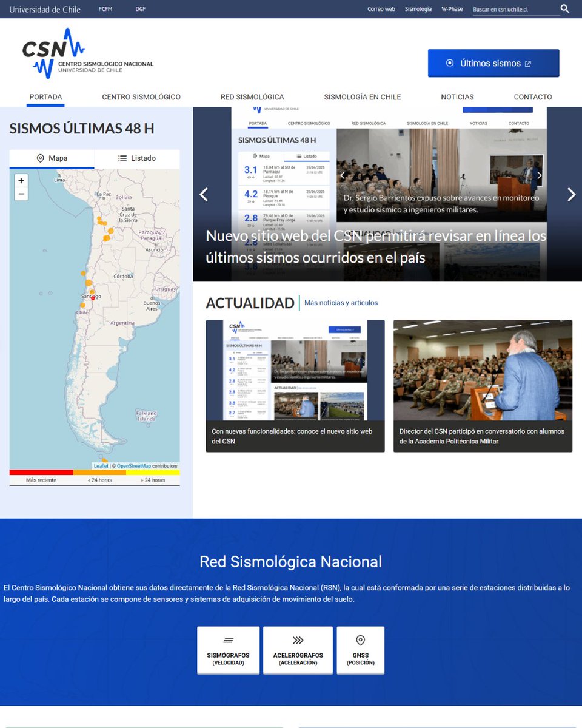The height and width of the screenshot is (728, 582).
Task: Click the red most-recent earthquake marker
Action: click(x=93, y=298)
